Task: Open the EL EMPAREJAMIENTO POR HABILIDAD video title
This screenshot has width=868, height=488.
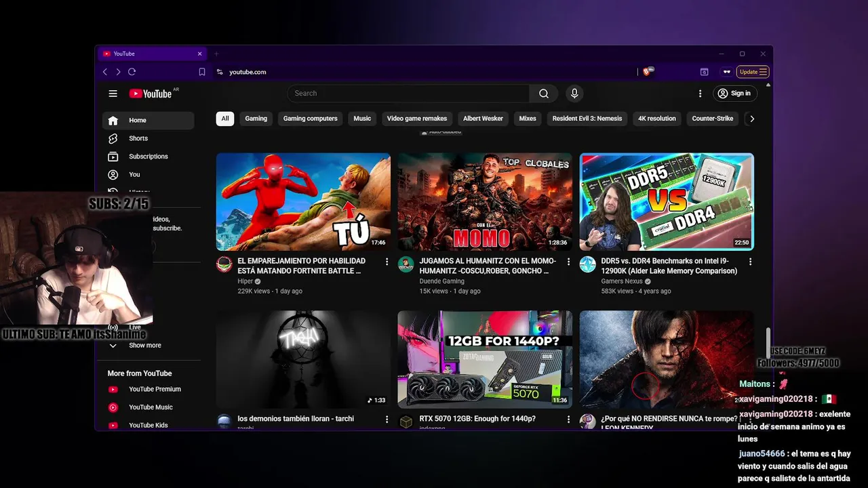Action: 302,266
